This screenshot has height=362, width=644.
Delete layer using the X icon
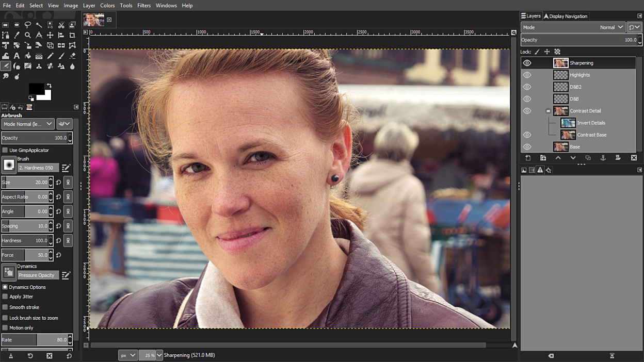[634, 158]
